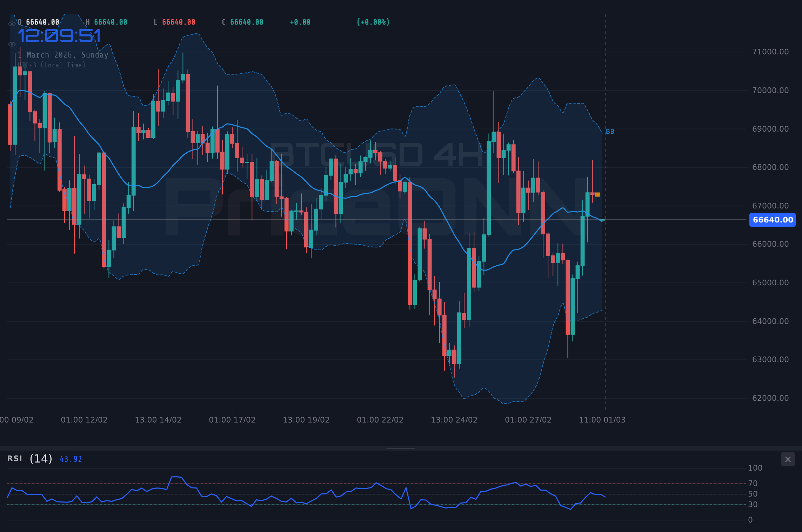Hide the Bollinger Bands with its eye icon
This screenshot has height=532, width=802.
click(12, 44)
